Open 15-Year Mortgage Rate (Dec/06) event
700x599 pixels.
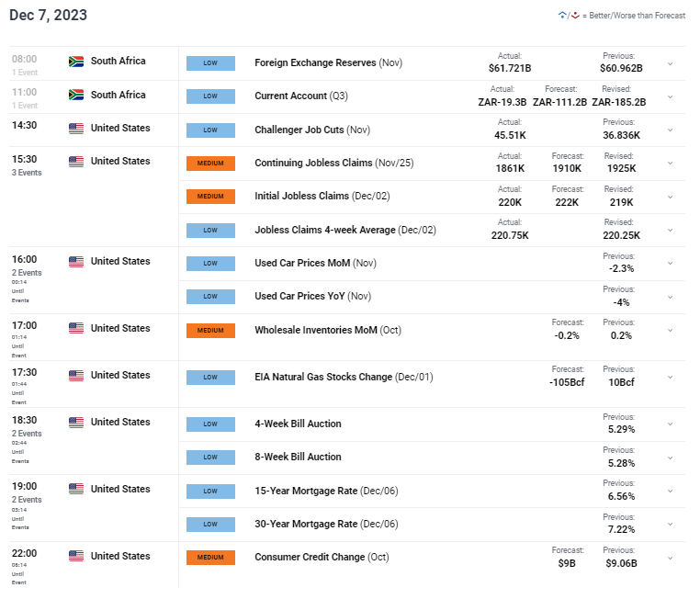coord(326,491)
